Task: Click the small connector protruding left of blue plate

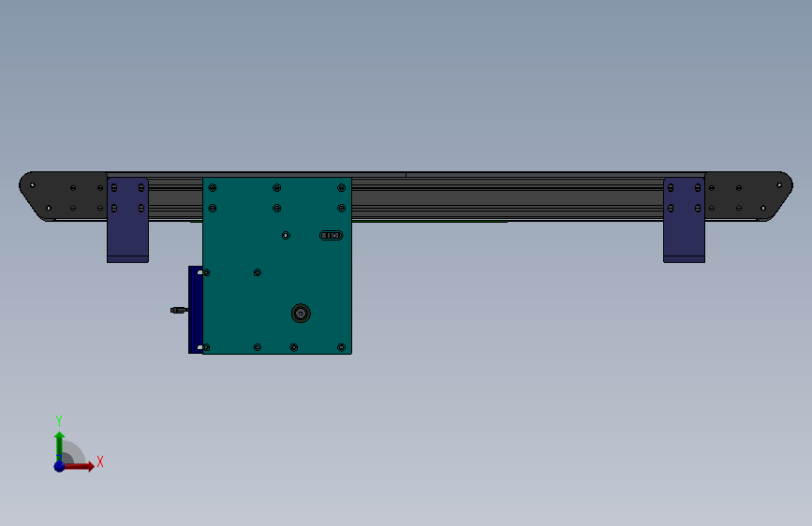Action: [x=179, y=310]
